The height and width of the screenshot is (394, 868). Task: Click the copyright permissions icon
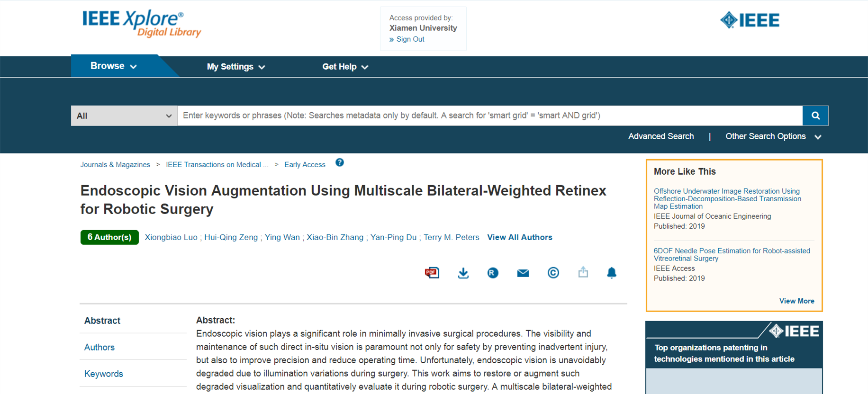tap(553, 273)
